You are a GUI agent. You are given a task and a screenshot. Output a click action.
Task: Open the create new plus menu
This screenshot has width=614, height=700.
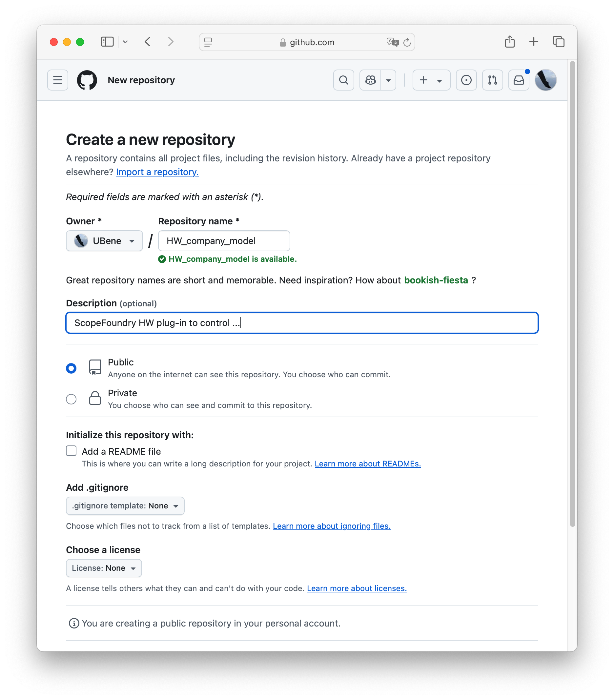[431, 80]
